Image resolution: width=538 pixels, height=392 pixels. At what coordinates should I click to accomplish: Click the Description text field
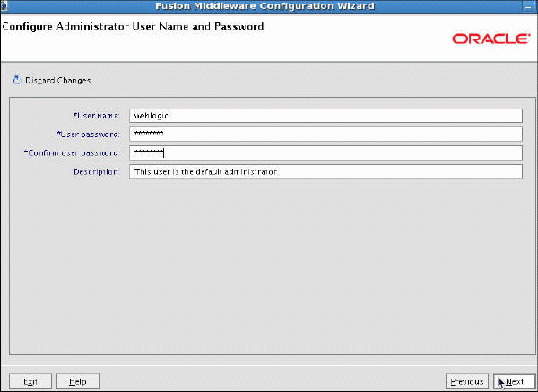(325, 171)
